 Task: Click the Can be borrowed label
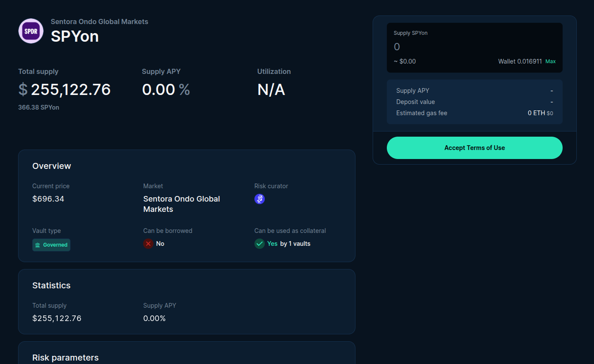point(168,231)
